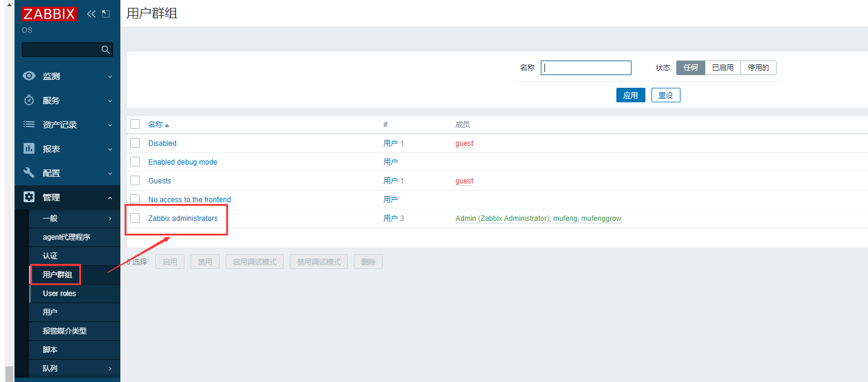Click the 禁用 bulk action button
The width and height of the screenshot is (868, 382).
205,262
